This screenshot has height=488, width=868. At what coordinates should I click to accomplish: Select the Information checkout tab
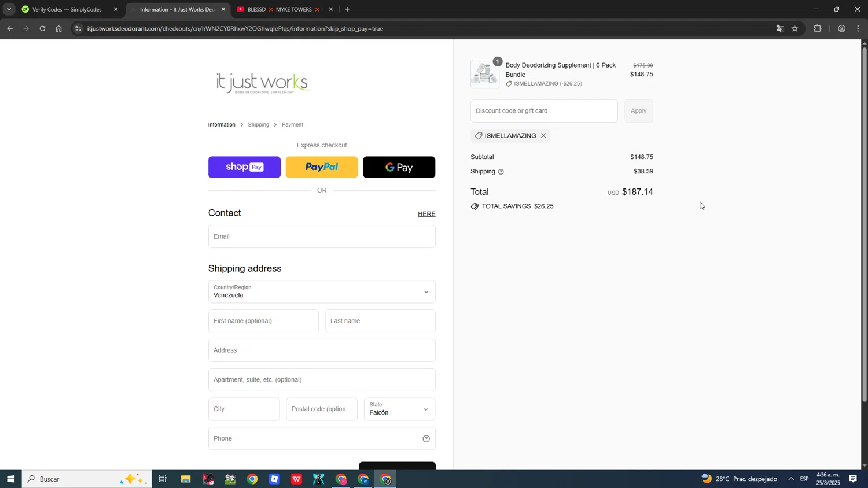tap(222, 125)
